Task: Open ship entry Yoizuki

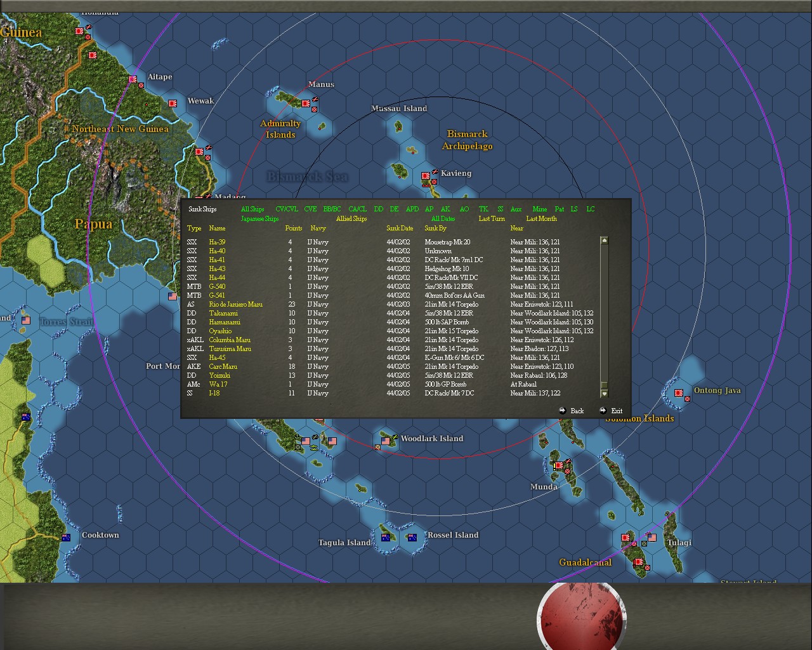Action: tap(219, 375)
